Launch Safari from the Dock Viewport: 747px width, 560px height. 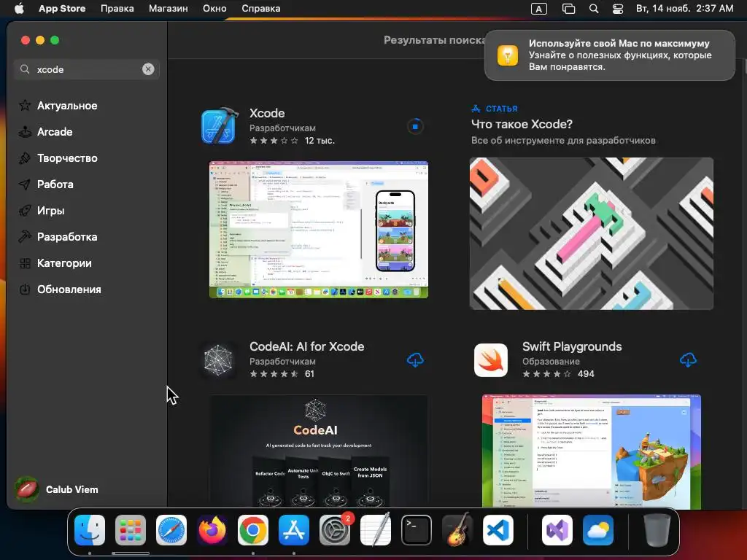[171, 530]
